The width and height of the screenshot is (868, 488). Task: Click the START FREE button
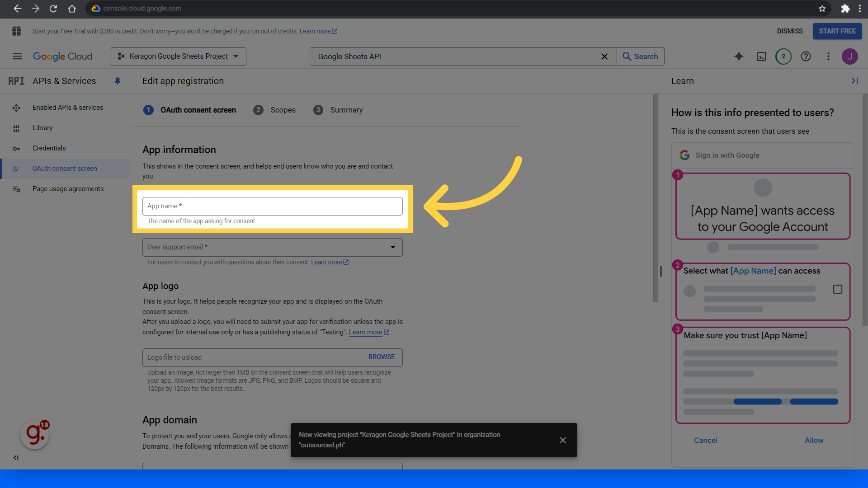coord(837,31)
